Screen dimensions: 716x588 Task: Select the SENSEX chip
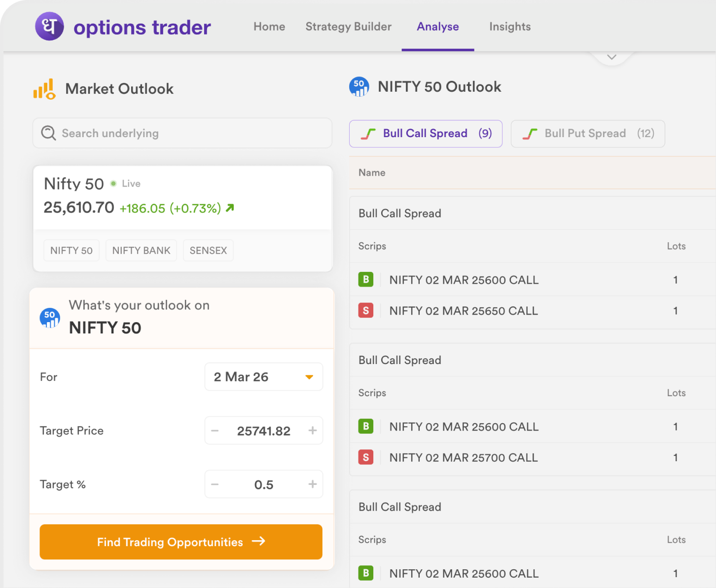tap(208, 251)
